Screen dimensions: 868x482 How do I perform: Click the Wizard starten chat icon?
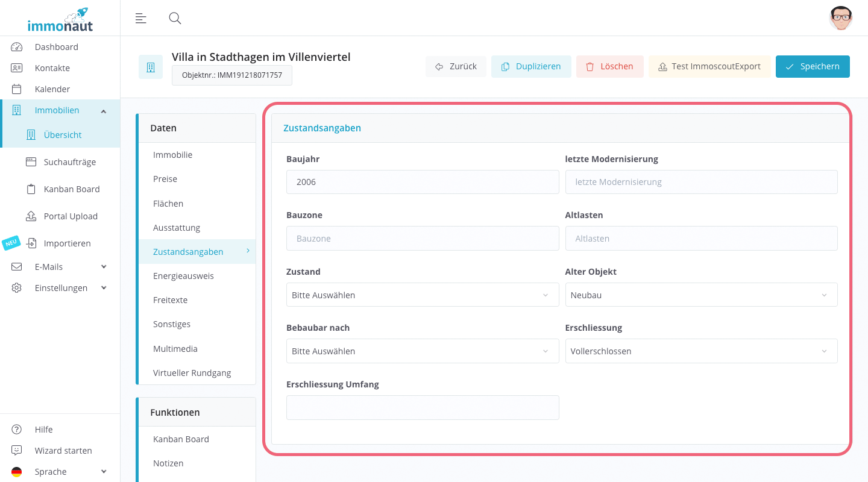17,451
